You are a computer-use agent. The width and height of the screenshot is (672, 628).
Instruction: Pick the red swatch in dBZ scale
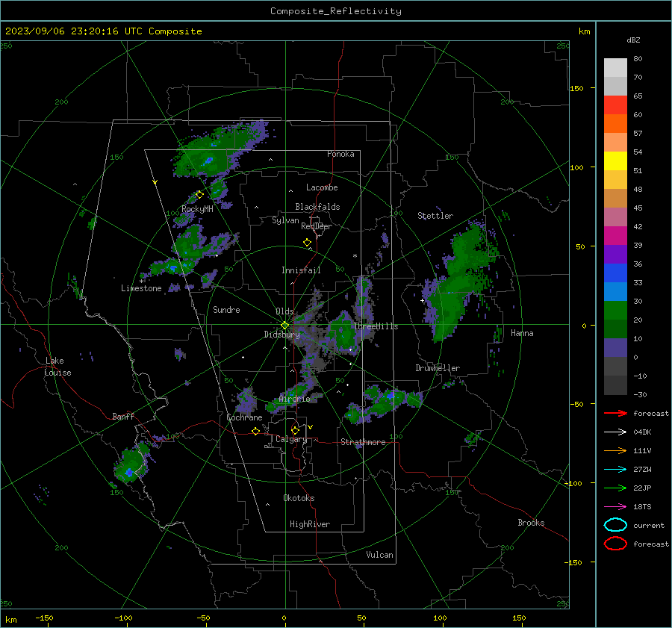click(615, 105)
